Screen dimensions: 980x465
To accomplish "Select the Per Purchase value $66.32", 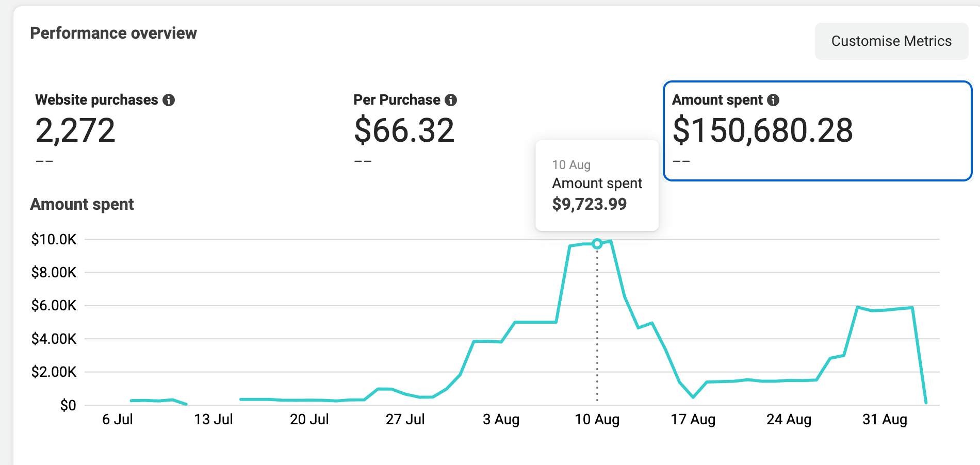I will [404, 130].
